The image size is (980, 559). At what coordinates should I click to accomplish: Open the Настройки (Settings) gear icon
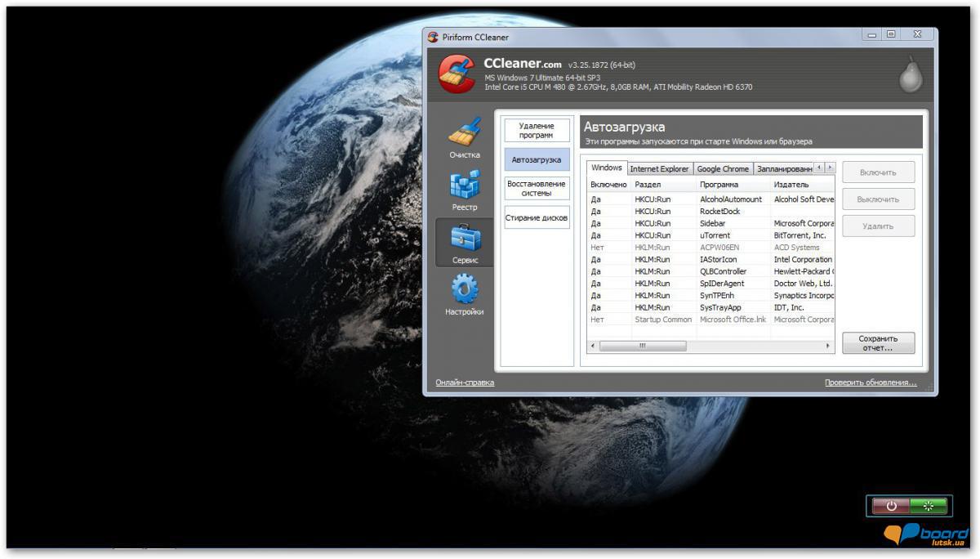click(465, 290)
